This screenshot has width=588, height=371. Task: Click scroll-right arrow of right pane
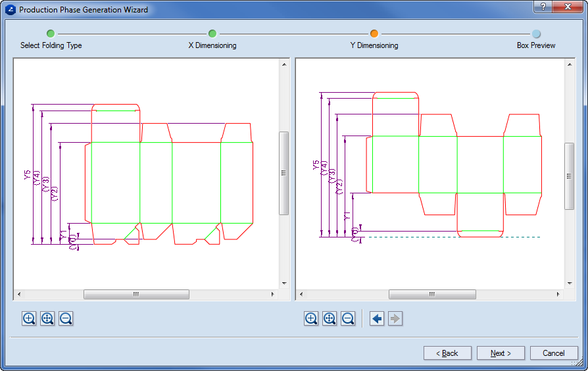[x=560, y=295]
